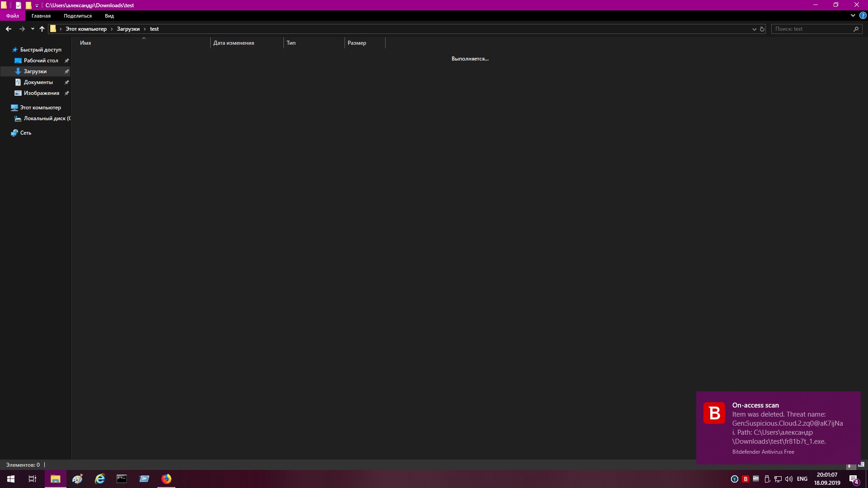Open Customize Quick Access Toolbar dropdown
This screenshot has width=868, height=488.
point(37,6)
